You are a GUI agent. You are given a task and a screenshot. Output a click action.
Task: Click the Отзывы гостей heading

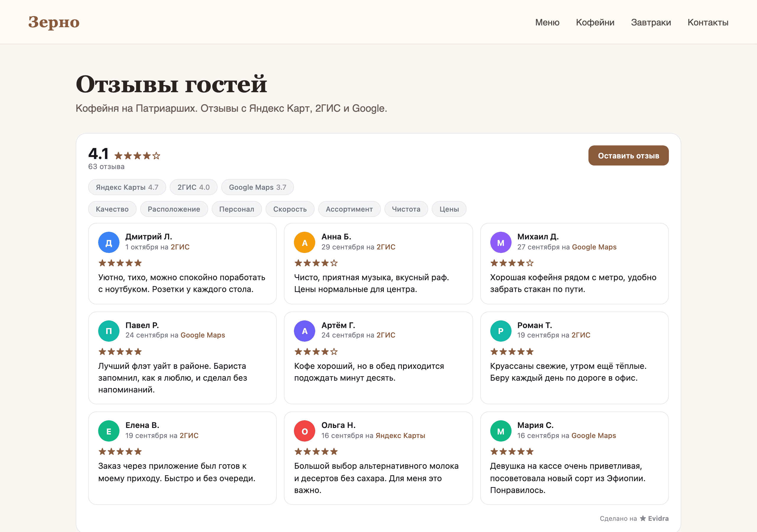tap(171, 84)
